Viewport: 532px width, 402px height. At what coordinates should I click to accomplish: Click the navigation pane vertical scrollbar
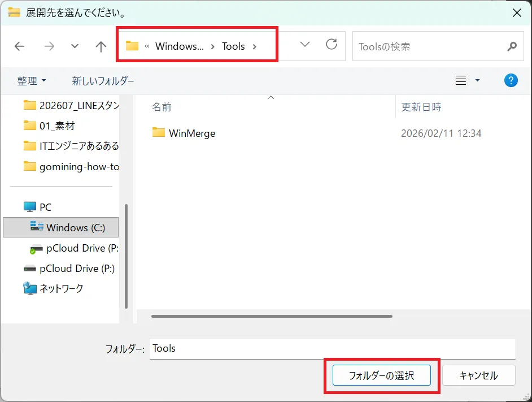click(126, 257)
